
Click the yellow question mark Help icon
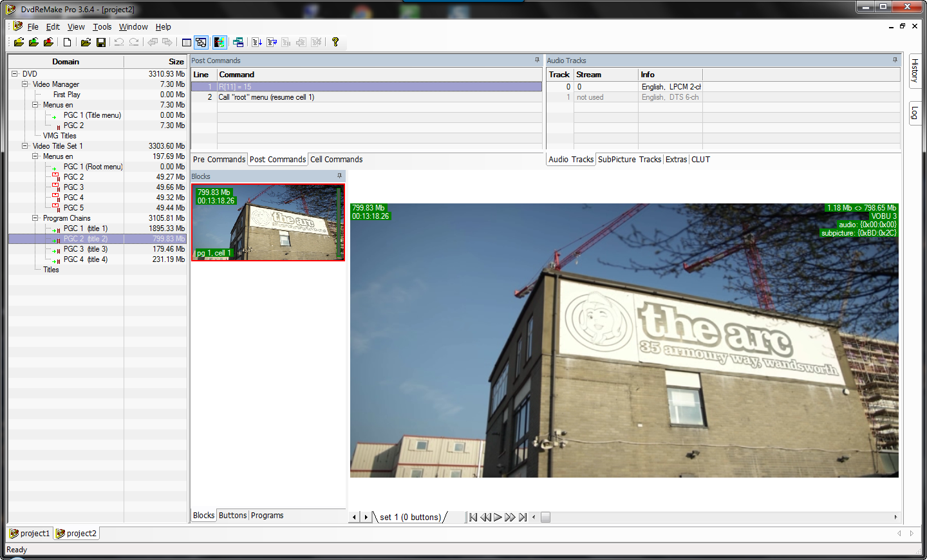[335, 42]
